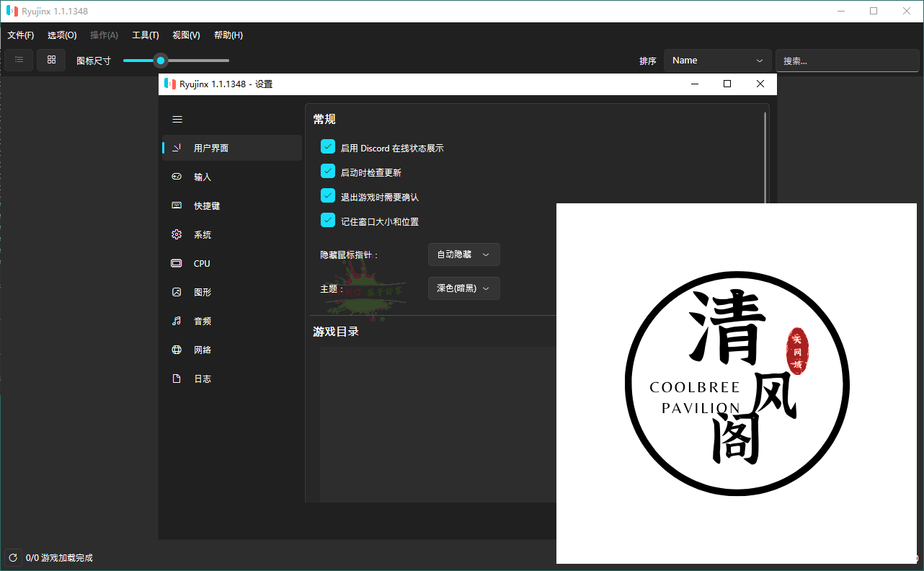Uncheck 启用 Discord 在线状态展示
924x571 pixels.
point(328,147)
